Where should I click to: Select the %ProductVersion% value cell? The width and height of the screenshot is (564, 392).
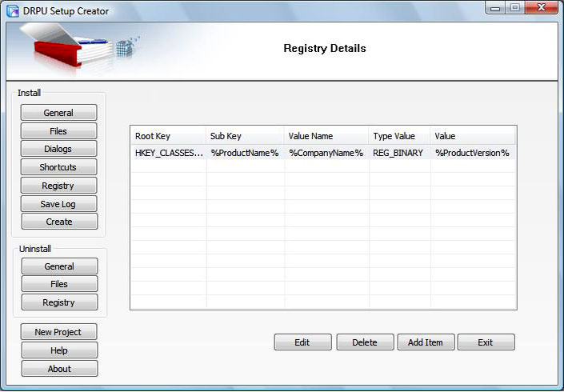pos(473,153)
